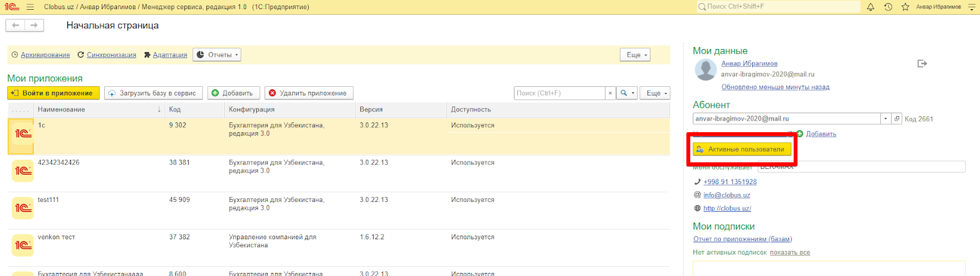980x276 pixels.
Task: Click Загрузить базу в сервис button
Action: [153, 93]
